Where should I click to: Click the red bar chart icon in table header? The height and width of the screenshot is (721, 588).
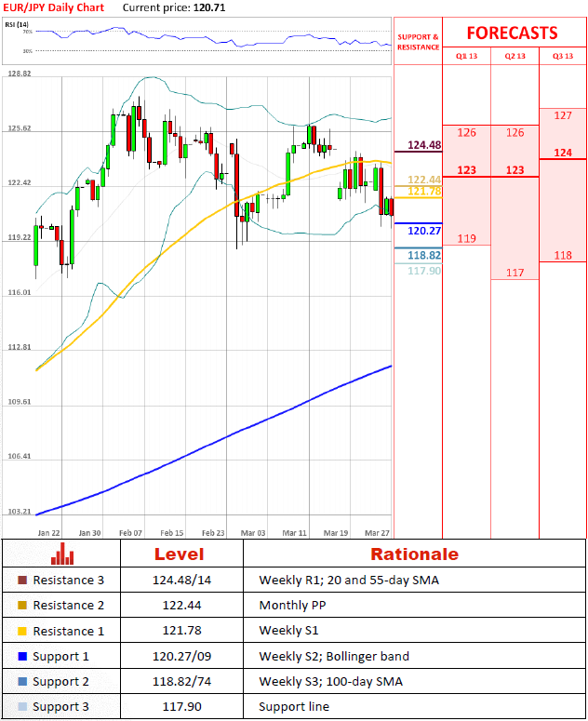point(62,554)
